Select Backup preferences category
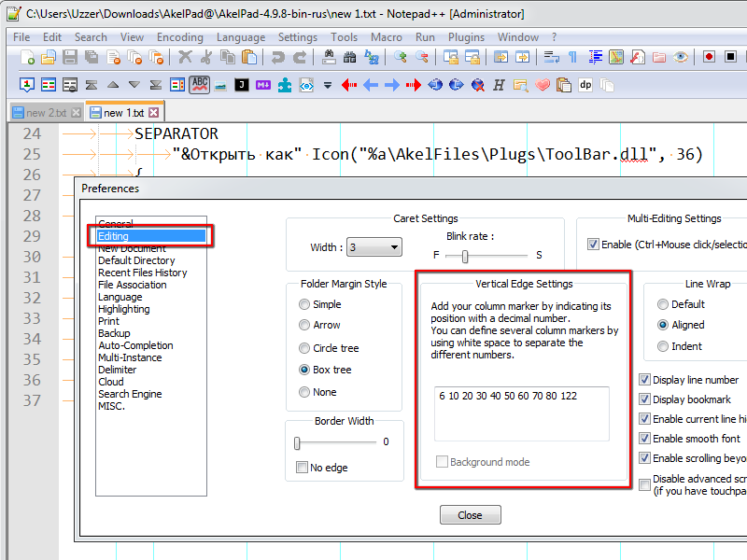 click(x=114, y=333)
